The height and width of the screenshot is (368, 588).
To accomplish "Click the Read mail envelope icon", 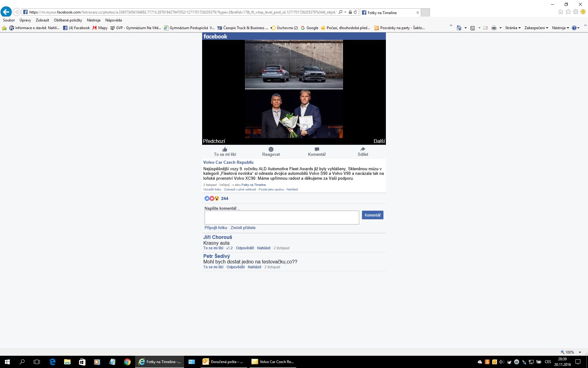I will point(485,28).
